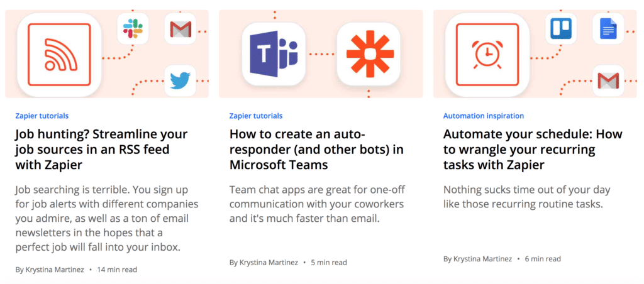Open Zapier tutorials category above Job hunting article
This screenshot has height=284, width=644.
42,116
